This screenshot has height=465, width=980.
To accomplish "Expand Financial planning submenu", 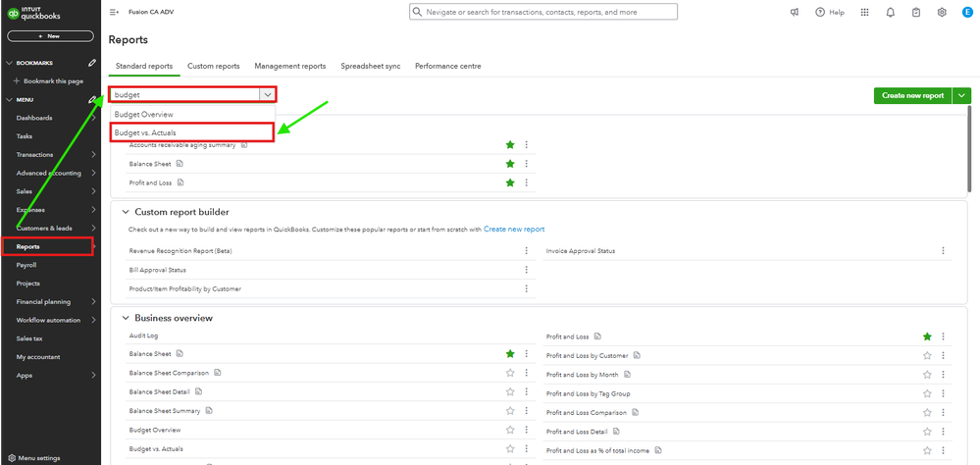I will click(93, 302).
